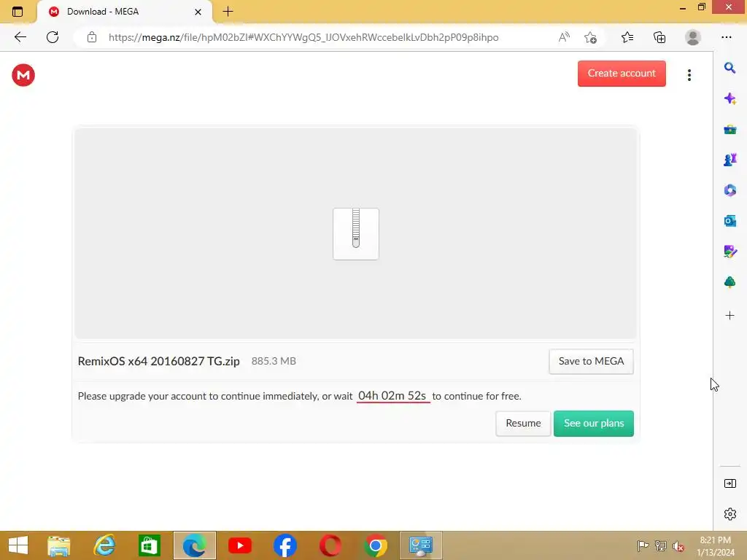
Task: Open sidebar Designer icon
Action: (x=729, y=252)
